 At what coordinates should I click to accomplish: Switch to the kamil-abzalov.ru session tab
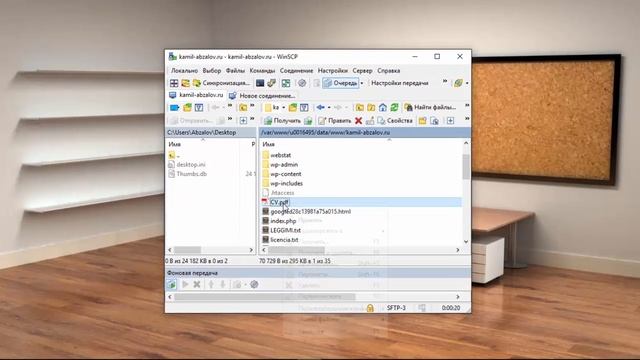coord(196,95)
